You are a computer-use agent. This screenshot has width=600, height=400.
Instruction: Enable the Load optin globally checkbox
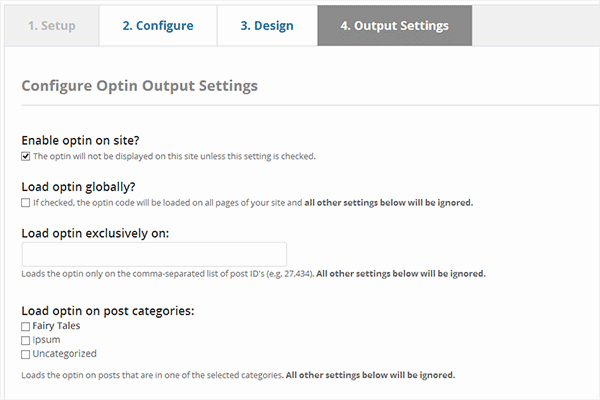coord(26,203)
